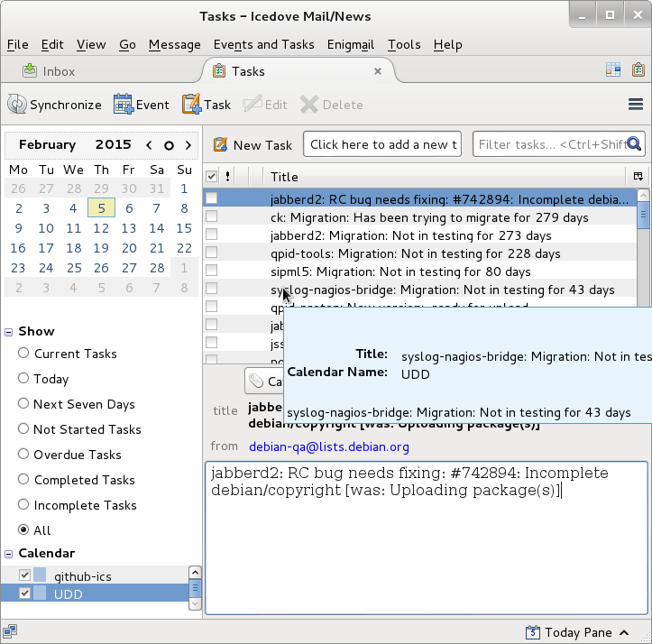Viewport: 652px width, 644px height.
Task: Select the Incomplete Tasks filter
Action: pos(23,504)
